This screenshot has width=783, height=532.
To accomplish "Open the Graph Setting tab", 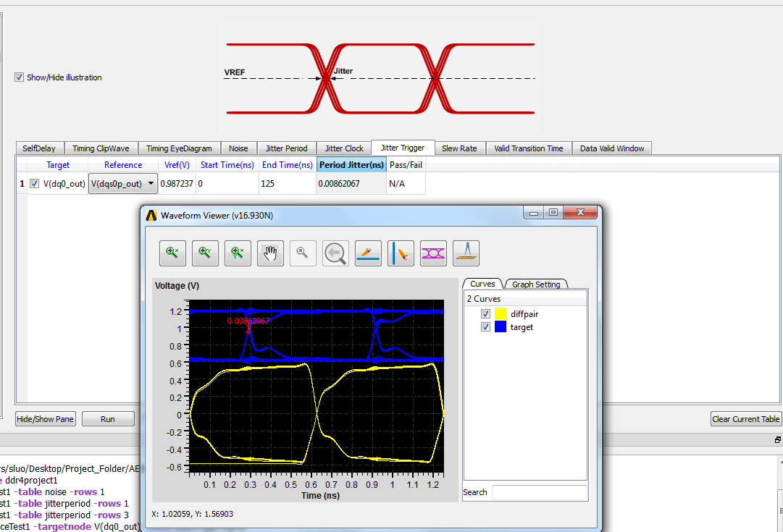I will [537, 284].
